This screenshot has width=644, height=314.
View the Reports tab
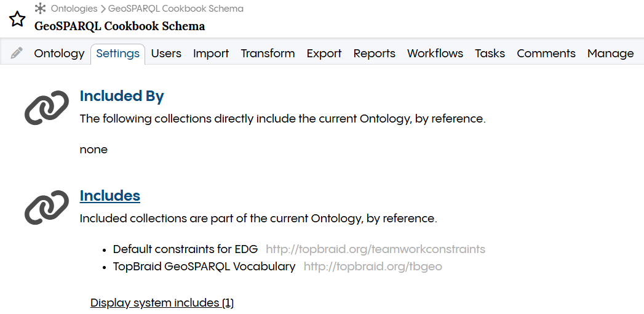coord(374,54)
